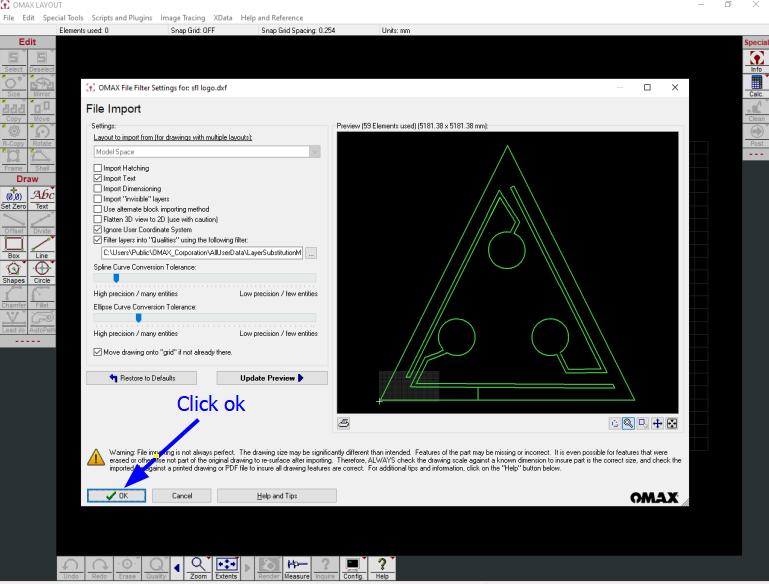Open the File menu

pyautogui.click(x=9, y=18)
